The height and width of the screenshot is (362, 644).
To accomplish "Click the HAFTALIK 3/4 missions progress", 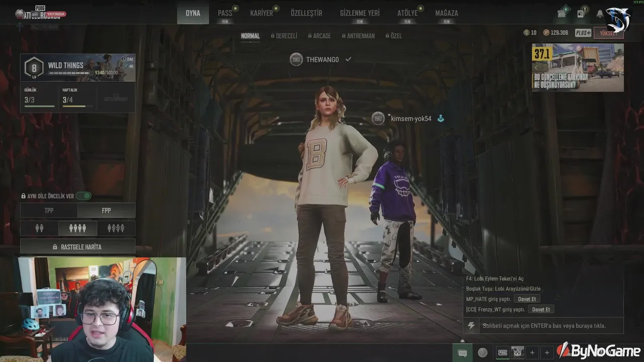I will tap(77, 98).
